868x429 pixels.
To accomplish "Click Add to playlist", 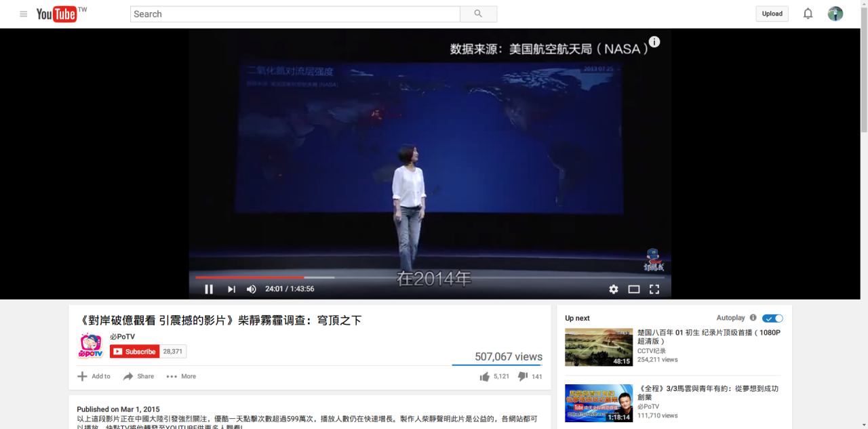I will pyautogui.click(x=94, y=376).
